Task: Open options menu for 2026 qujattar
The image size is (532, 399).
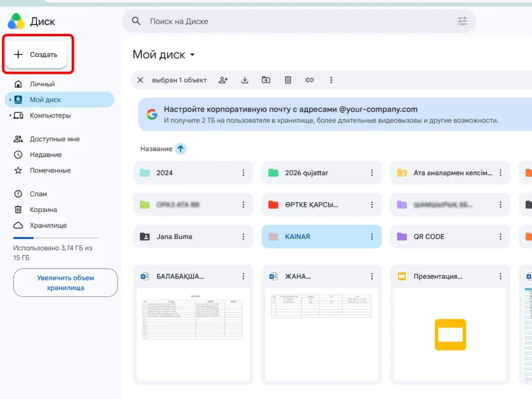Action: click(372, 172)
